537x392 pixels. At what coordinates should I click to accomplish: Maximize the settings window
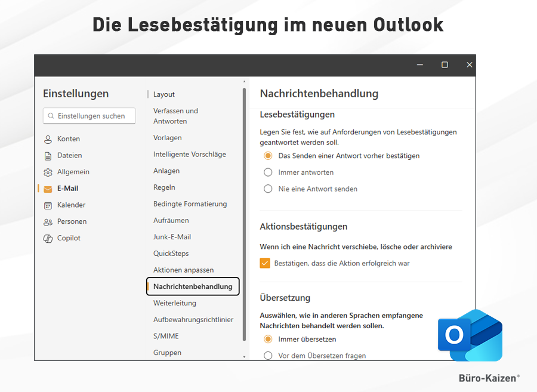pyautogui.click(x=445, y=65)
